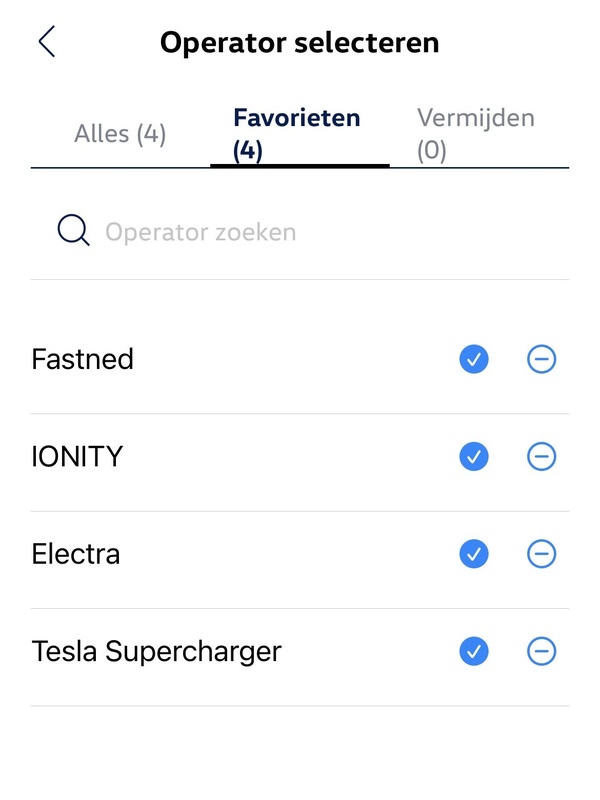Open the Vermijden (0) tab

click(476, 133)
